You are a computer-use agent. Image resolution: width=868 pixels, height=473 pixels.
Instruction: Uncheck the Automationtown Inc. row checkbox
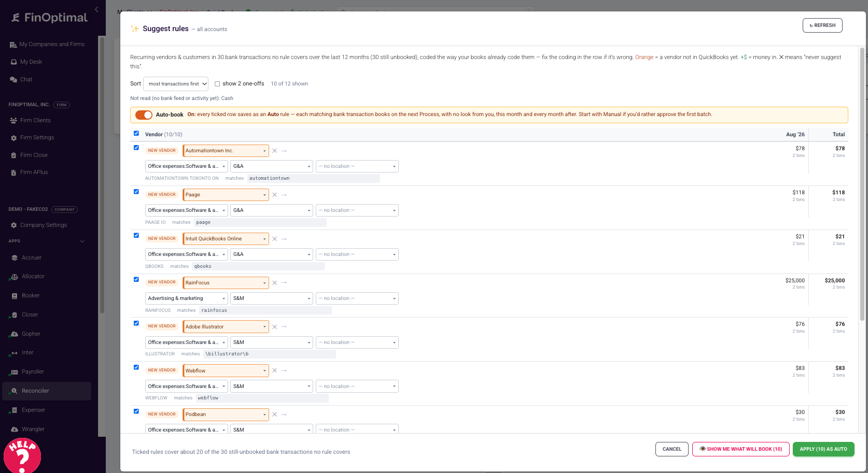(136, 148)
